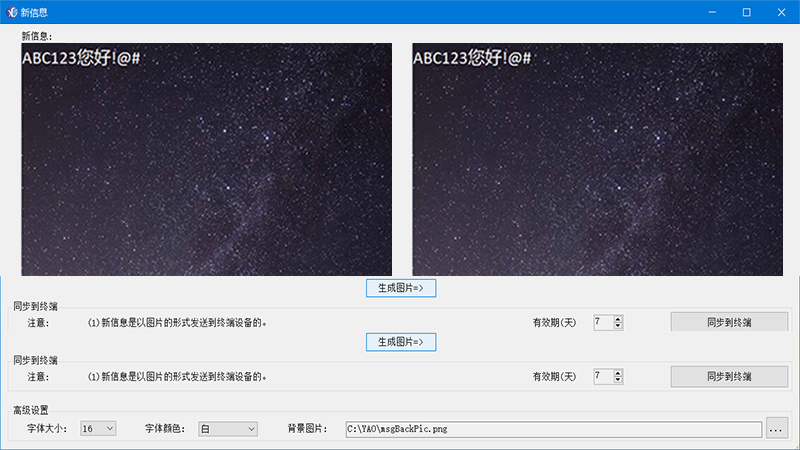
Task: Click the lower 同步到终端 group title
Action: click(x=36, y=360)
